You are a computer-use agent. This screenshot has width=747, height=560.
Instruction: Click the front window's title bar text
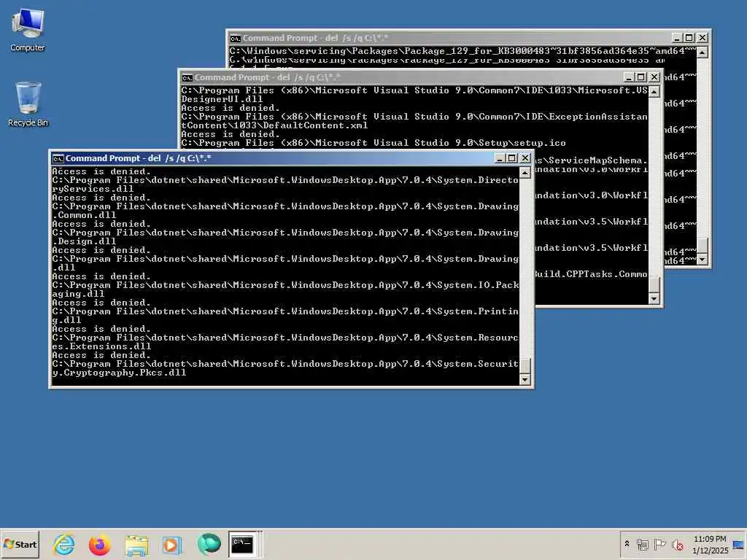tap(138, 158)
